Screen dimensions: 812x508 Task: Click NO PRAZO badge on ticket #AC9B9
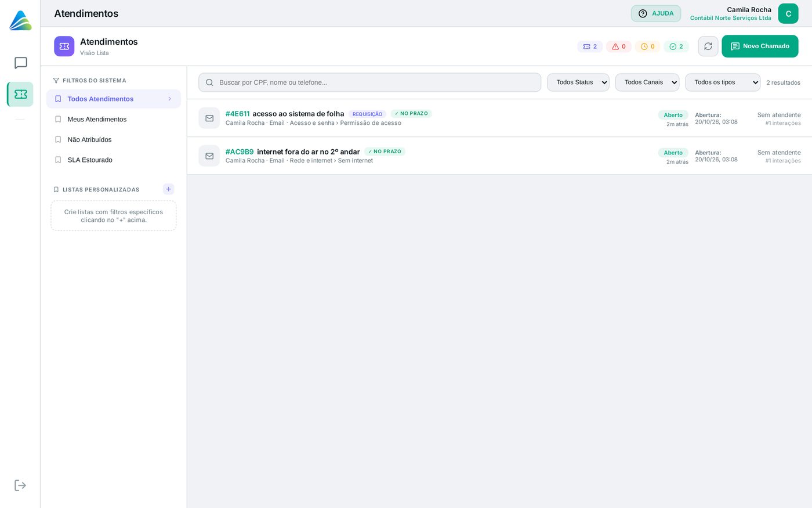click(x=385, y=152)
